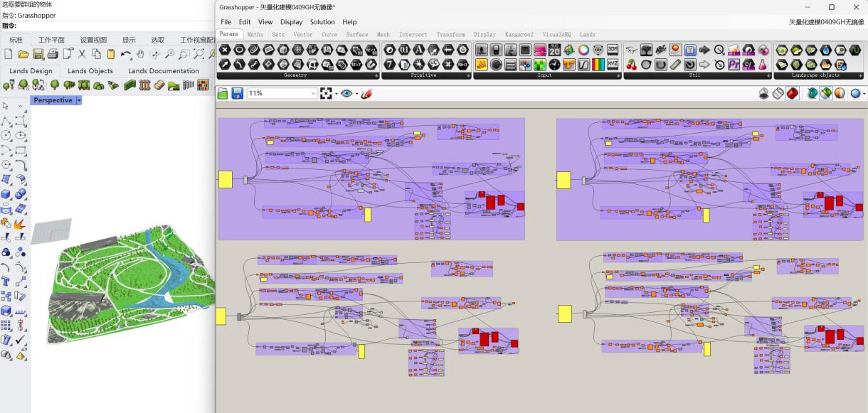Switch to the Lands Objects tab

point(90,71)
